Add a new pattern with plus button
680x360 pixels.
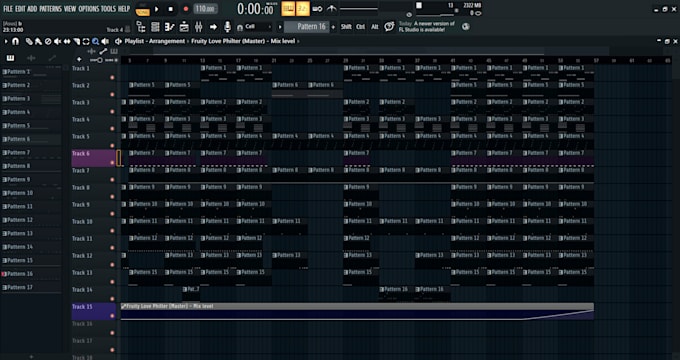(x=333, y=27)
